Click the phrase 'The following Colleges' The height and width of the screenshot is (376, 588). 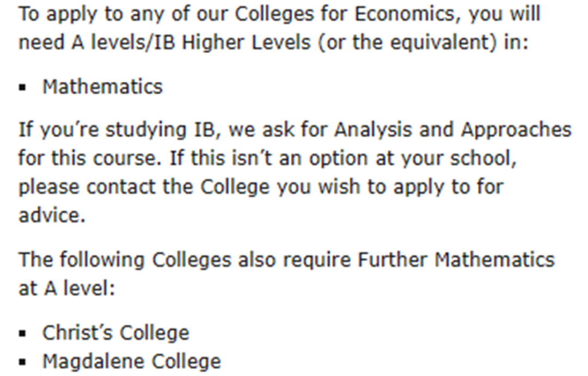tap(125, 260)
